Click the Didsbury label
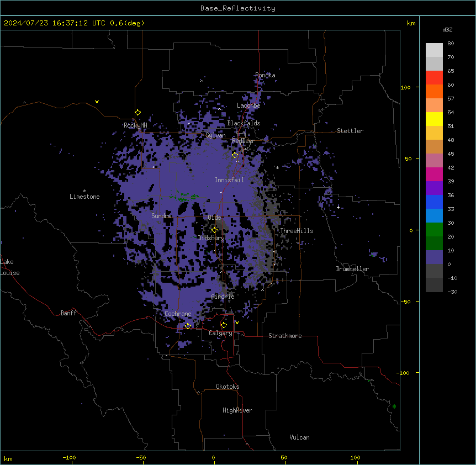The height and width of the screenshot is (465, 476). 211,238
